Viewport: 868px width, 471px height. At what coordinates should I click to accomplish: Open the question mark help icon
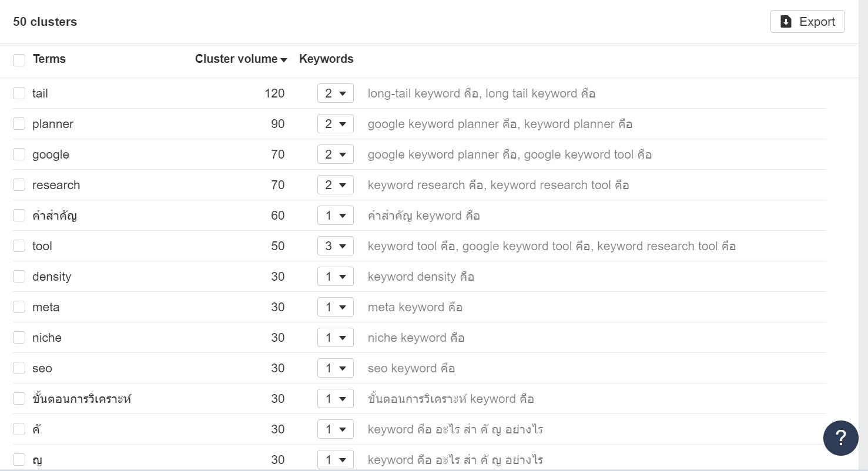pyautogui.click(x=840, y=438)
